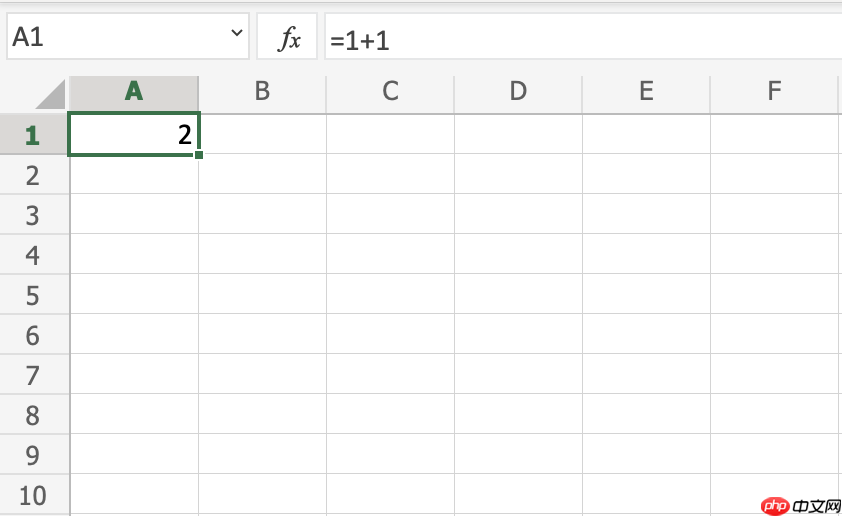Screen dimensions: 842x516
Task: Select row 8 header
Action: tap(33, 414)
